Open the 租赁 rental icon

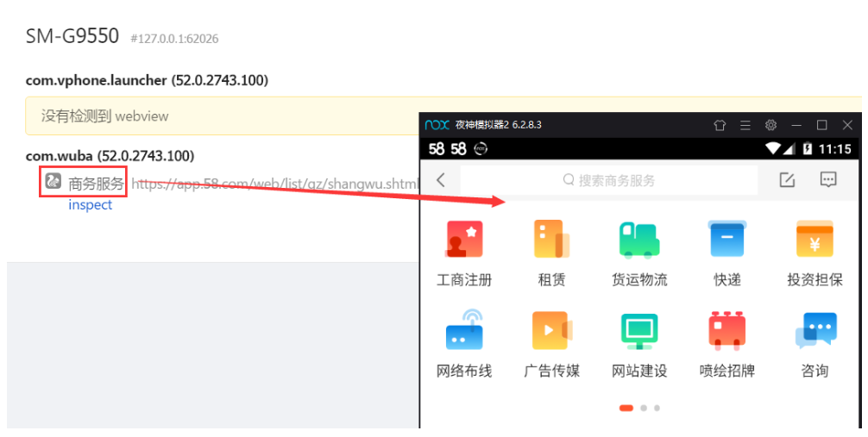click(551, 239)
